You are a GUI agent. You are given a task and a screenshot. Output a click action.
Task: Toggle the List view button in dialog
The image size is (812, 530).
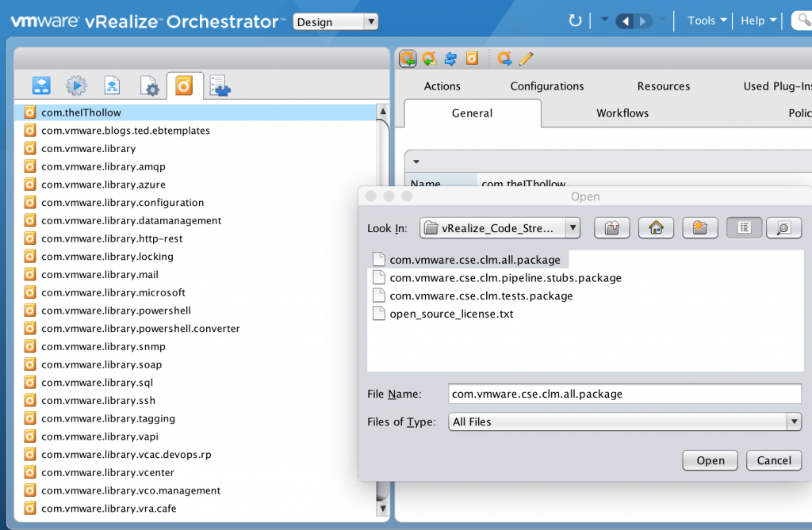point(744,228)
